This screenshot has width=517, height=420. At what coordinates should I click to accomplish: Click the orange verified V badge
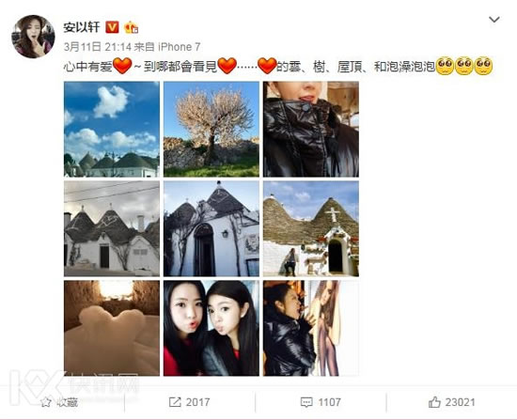112,27
